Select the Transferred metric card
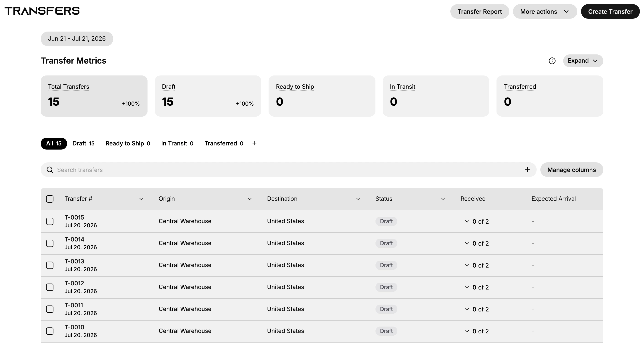 pyautogui.click(x=550, y=96)
